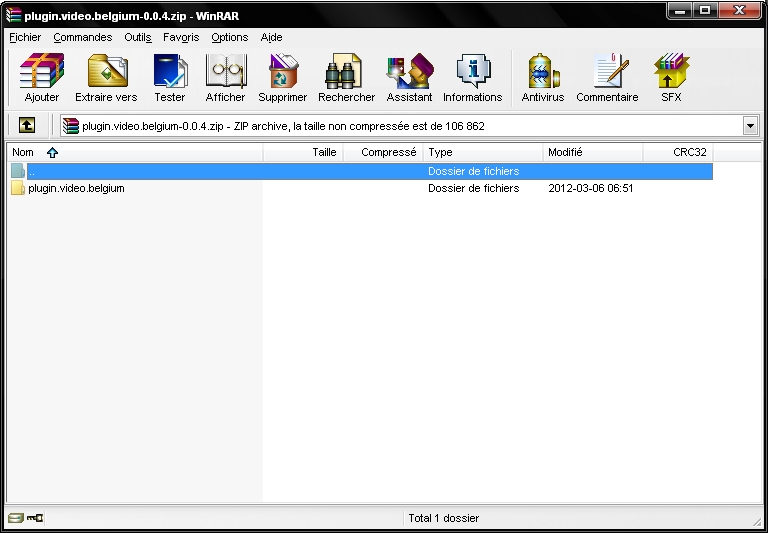Image resolution: width=768 pixels, height=533 pixels.
Task: Show archive Informations
Action: coord(473,77)
